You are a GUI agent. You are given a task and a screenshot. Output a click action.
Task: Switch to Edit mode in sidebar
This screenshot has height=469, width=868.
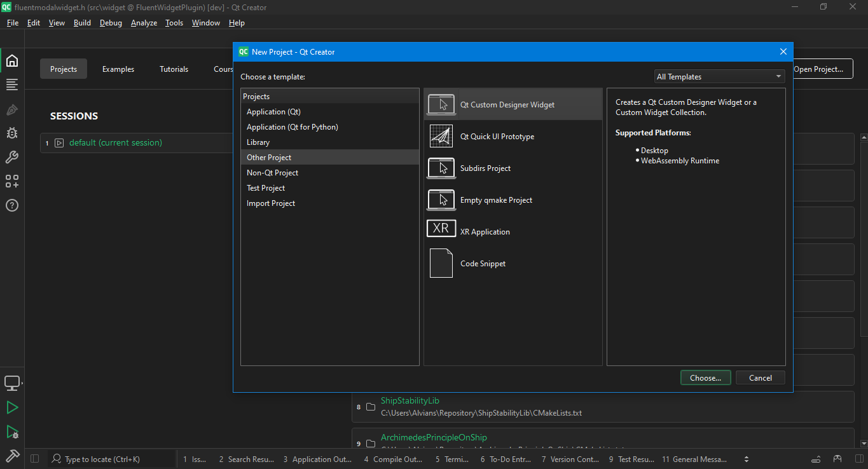[x=12, y=85]
